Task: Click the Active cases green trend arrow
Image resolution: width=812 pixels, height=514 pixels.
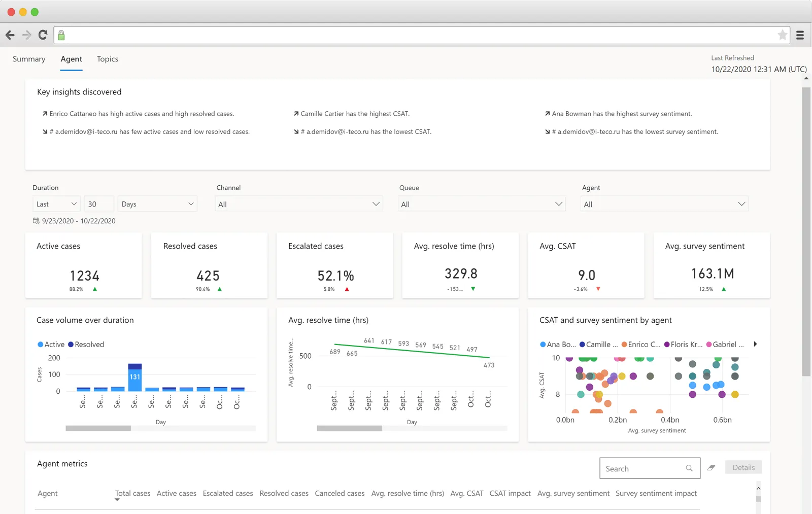Action: [95, 289]
